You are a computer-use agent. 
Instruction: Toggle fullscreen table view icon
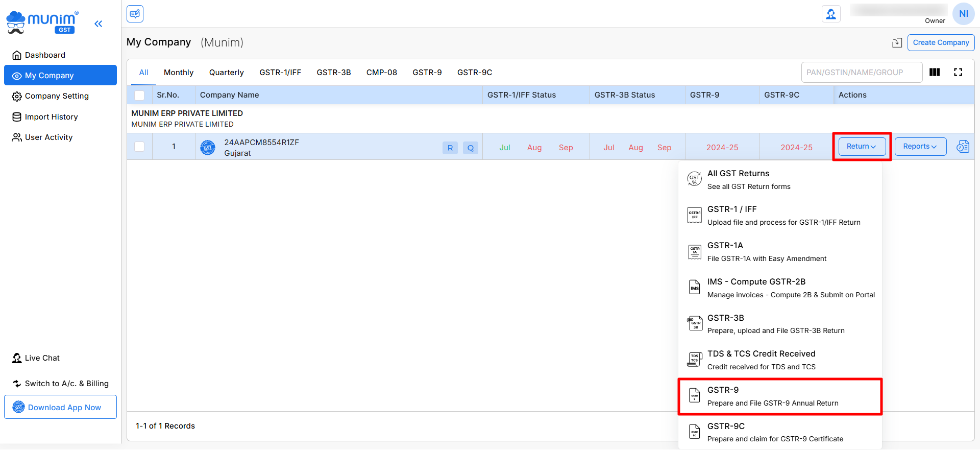coord(958,72)
